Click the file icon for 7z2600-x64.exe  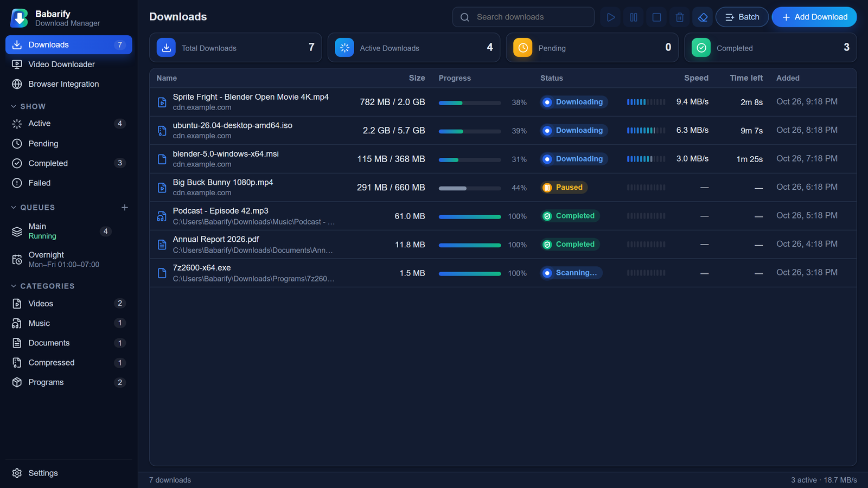(162, 273)
